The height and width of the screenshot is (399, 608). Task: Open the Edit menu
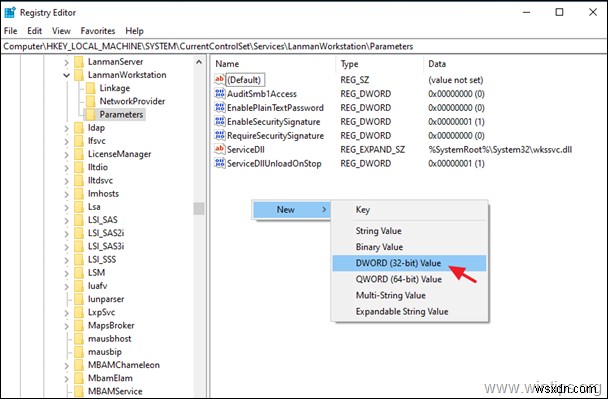(35, 31)
